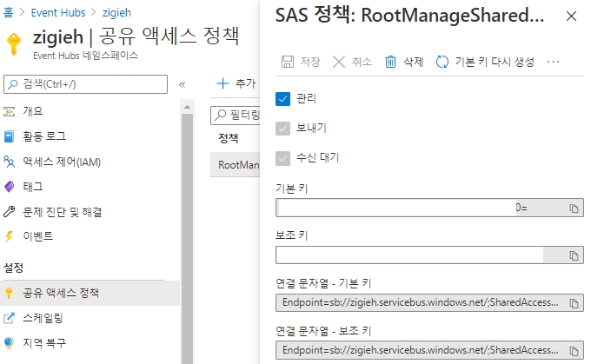This screenshot has width=591, height=364.
Task: Click the 추가 add policy button
Action: pos(236,83)
